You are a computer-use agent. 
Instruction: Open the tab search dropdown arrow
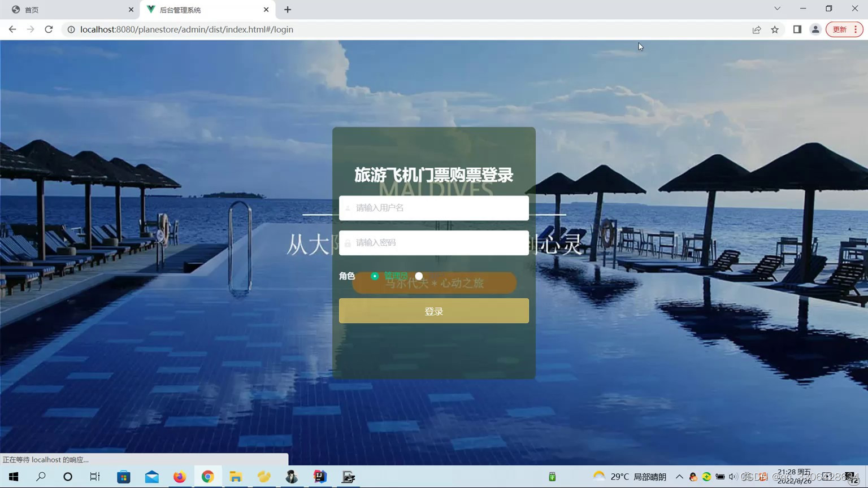click(777, 8)
